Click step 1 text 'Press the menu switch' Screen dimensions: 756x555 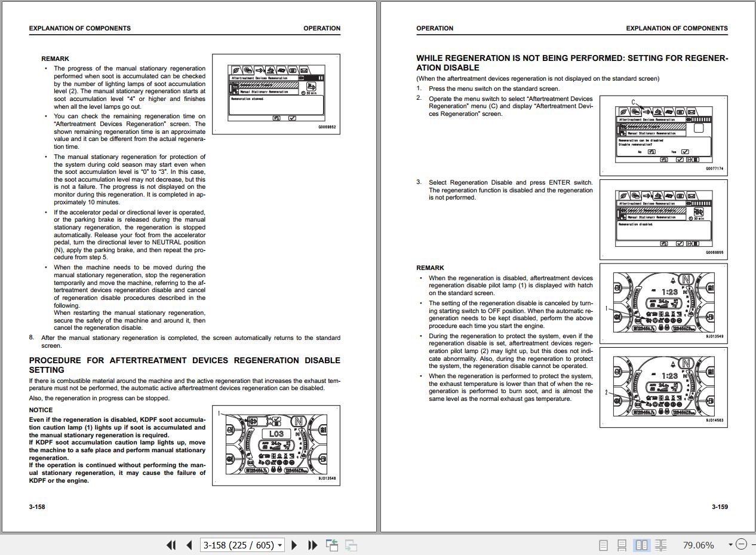494,88
